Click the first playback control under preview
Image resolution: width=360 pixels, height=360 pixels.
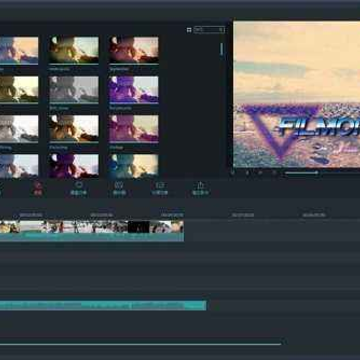[x=233, y=172]
